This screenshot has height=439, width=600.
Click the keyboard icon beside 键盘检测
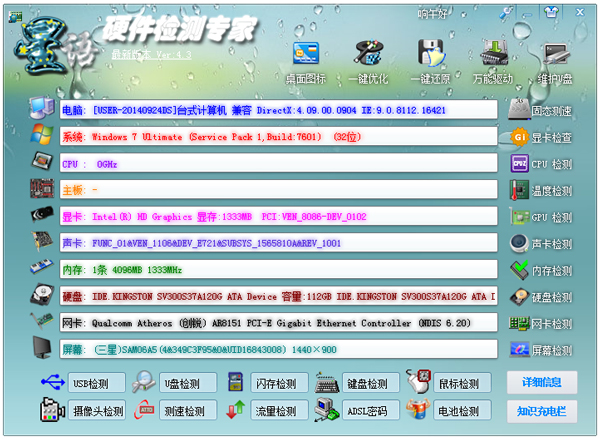(327, 382)
